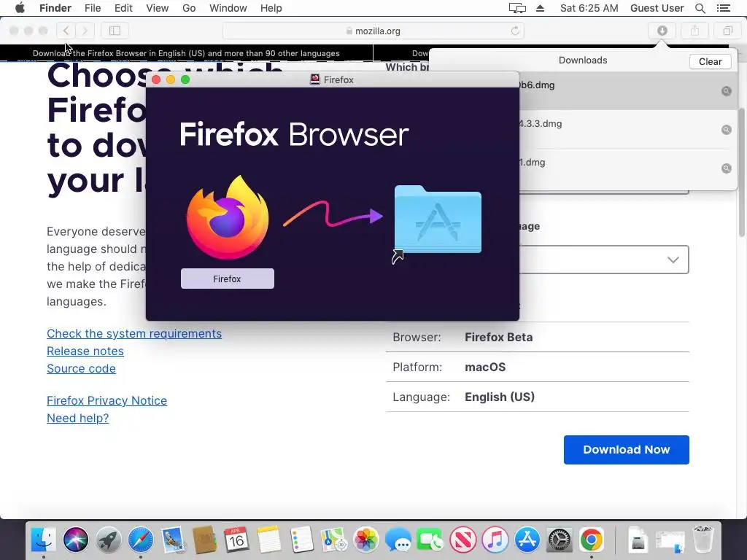Reload the page with the refresh icon

515,31
